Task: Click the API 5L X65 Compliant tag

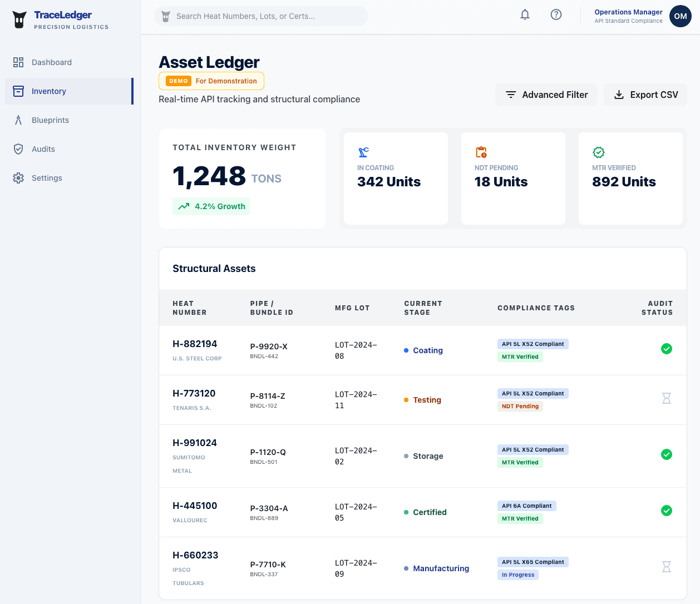Action: point(533,562)
